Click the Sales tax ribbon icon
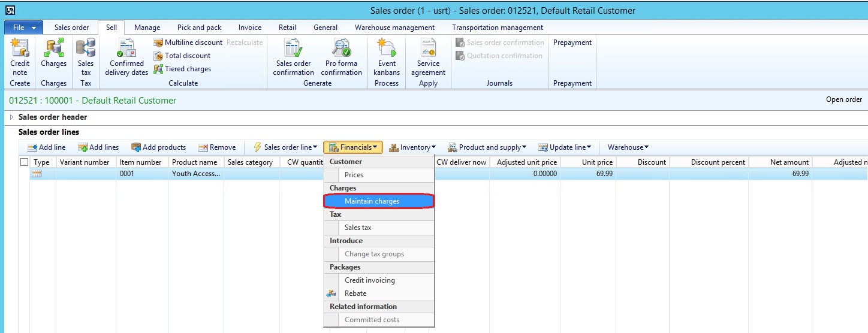 (x=86, y=57)
